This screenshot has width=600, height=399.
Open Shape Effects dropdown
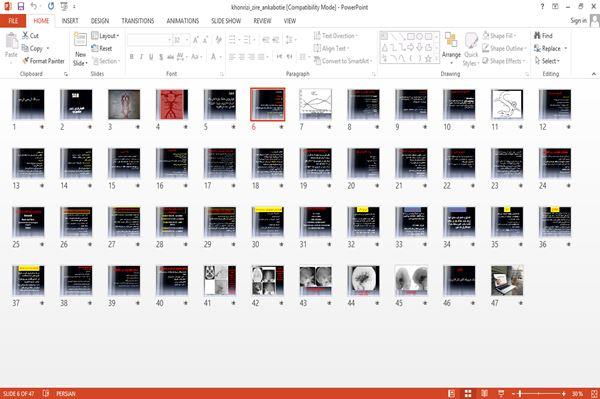pyautogui.click(x=504, y=61)
